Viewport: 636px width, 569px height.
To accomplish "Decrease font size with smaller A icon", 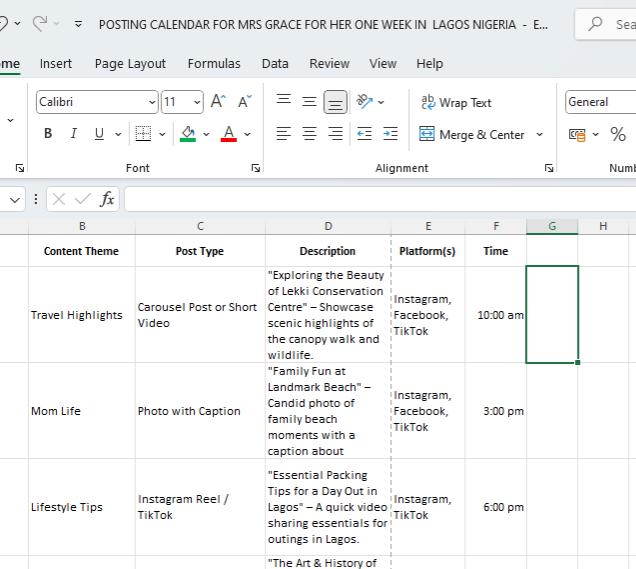I will click(244, 101).
